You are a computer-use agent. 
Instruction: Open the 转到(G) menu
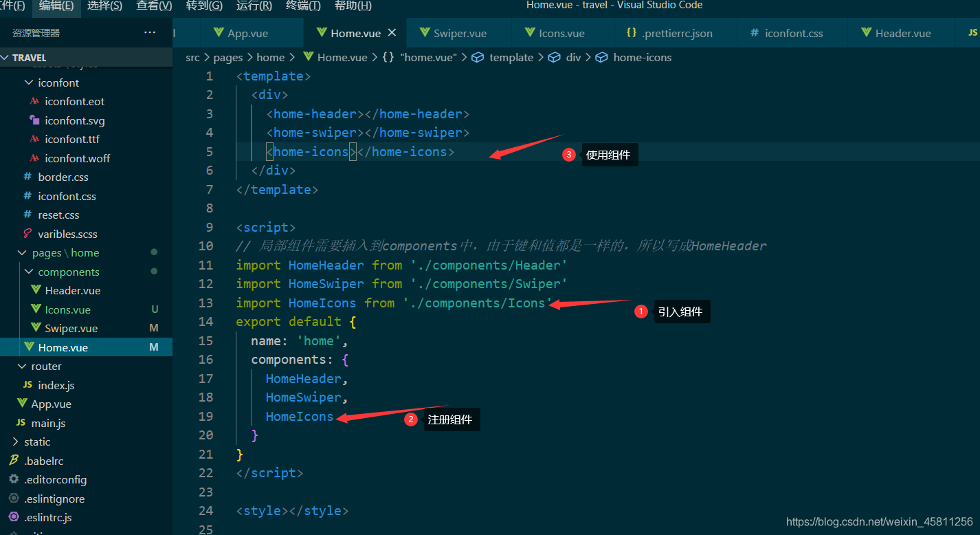click(204, 6)
